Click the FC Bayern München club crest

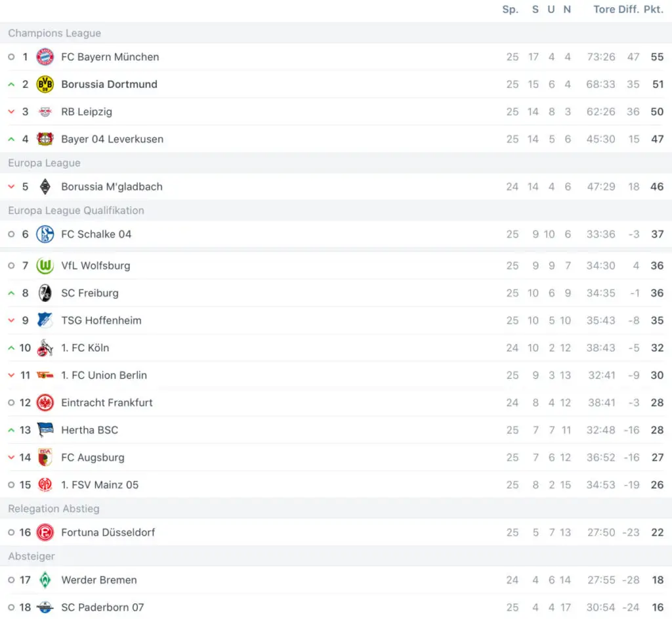pos(45,57)
